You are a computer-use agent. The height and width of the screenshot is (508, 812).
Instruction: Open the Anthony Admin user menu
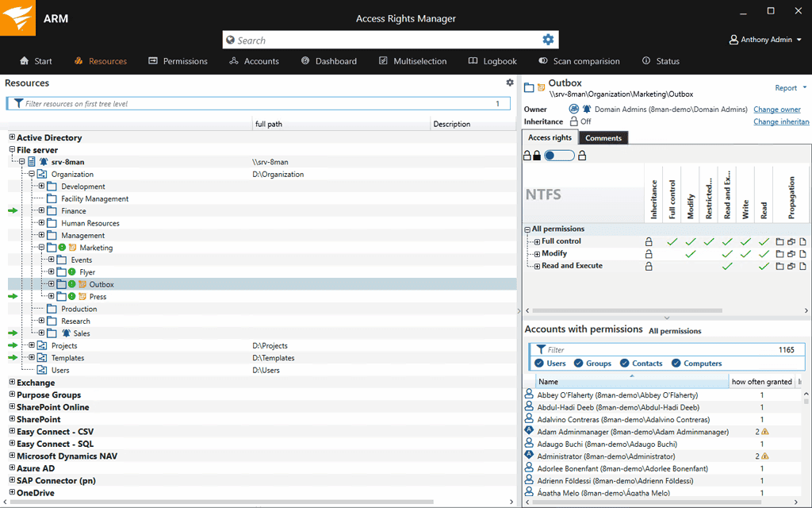[x=764, y=38]
